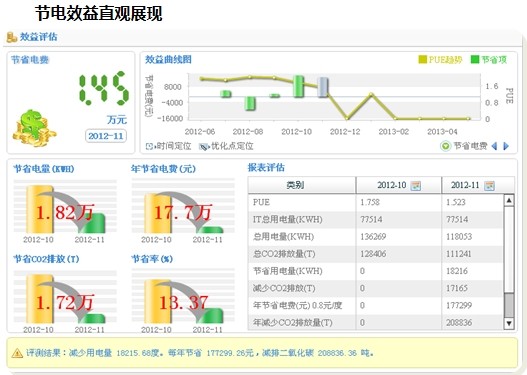
Task: Click scrollbar down arrow in report table
Action: (509, 323)
